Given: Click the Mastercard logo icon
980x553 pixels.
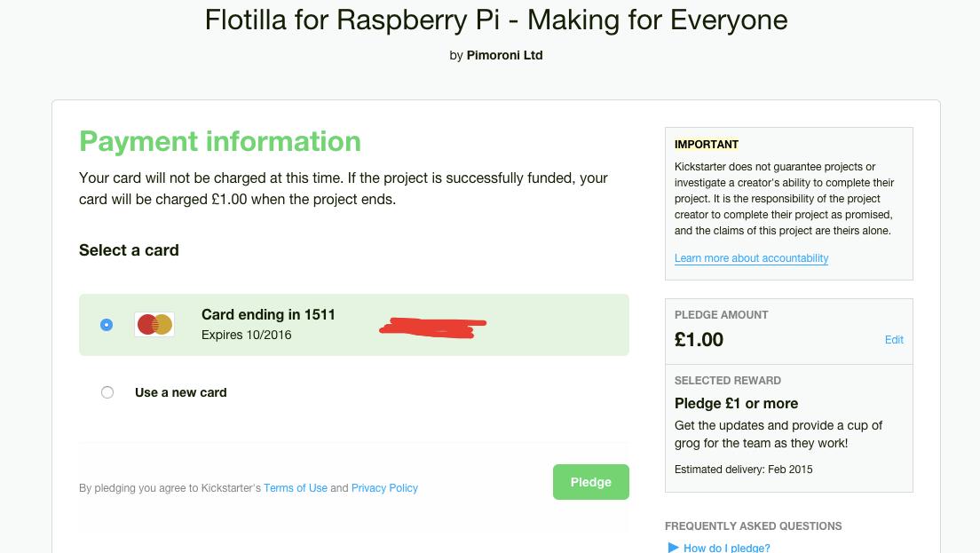Looking at the screenshot, I should click(x=154, y=325).
